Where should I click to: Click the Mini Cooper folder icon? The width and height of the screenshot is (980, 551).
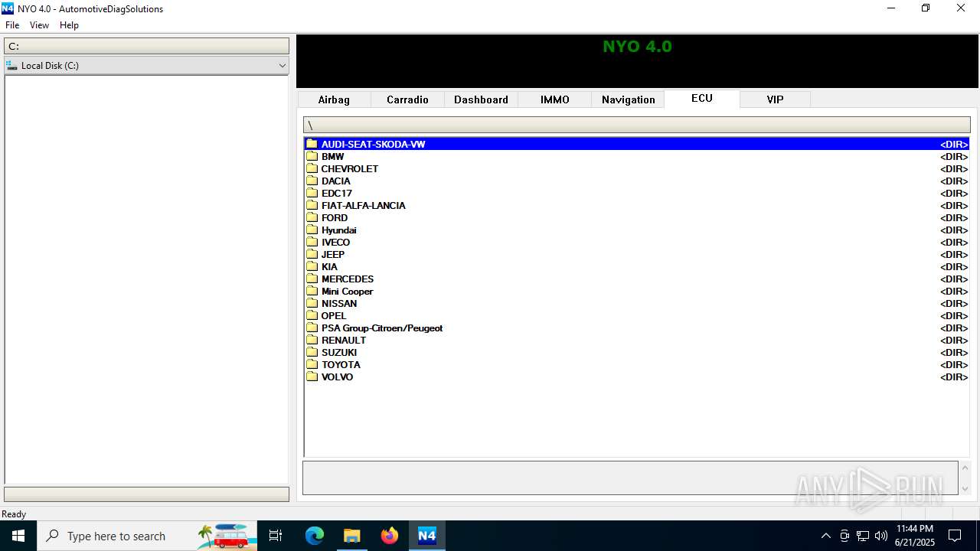[x=312, y=291]
